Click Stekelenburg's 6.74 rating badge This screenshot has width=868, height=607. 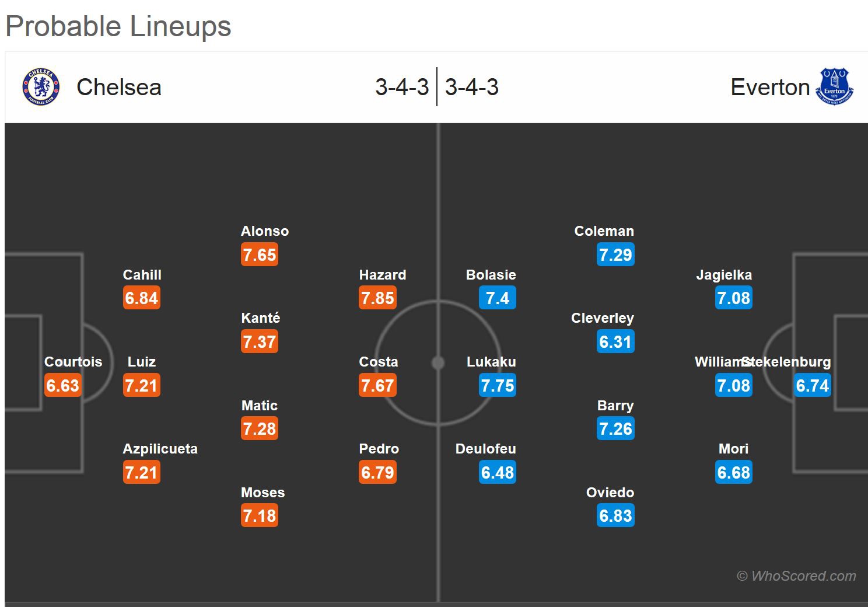tap(813, 386)
